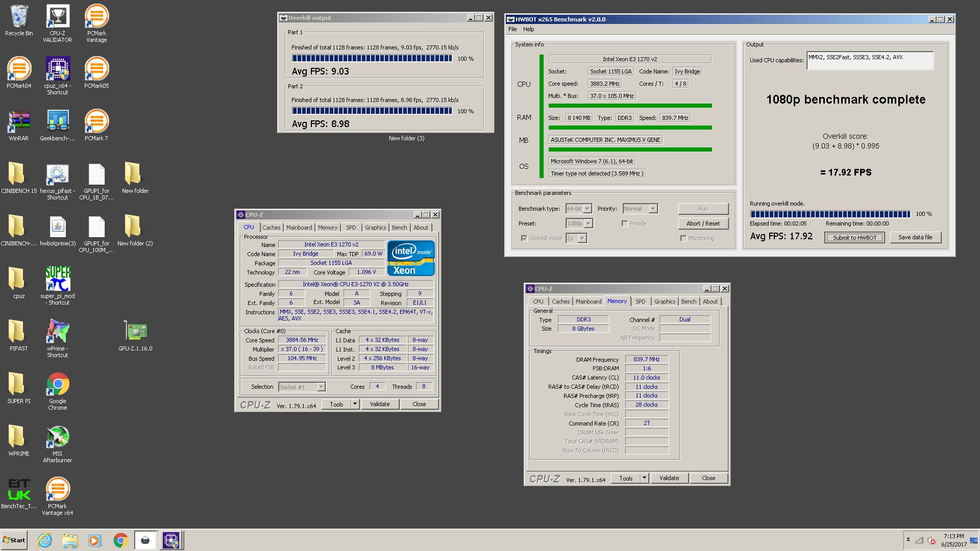The image size is (980, 551).
Task: Open the WPRIME folder icon
Action: [19, 440]
